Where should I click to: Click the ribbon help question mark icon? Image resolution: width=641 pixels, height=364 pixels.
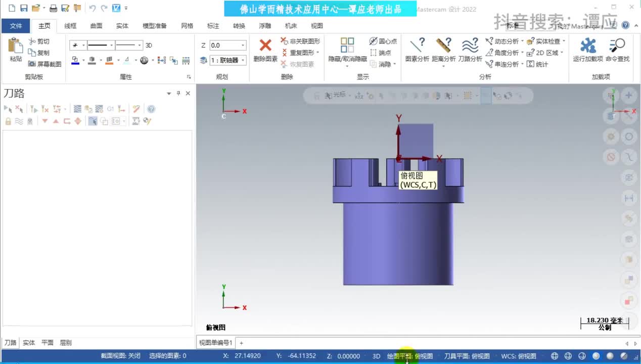click(625, 25)
